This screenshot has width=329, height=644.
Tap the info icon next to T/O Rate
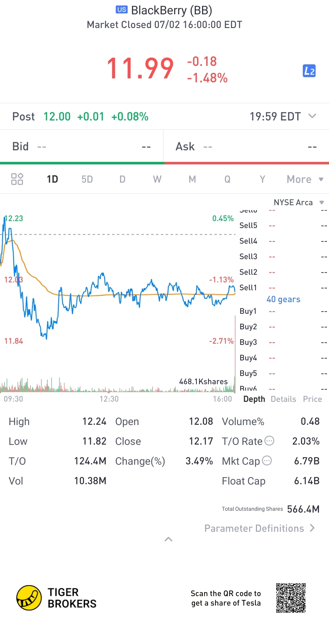[x=269, y=441]
